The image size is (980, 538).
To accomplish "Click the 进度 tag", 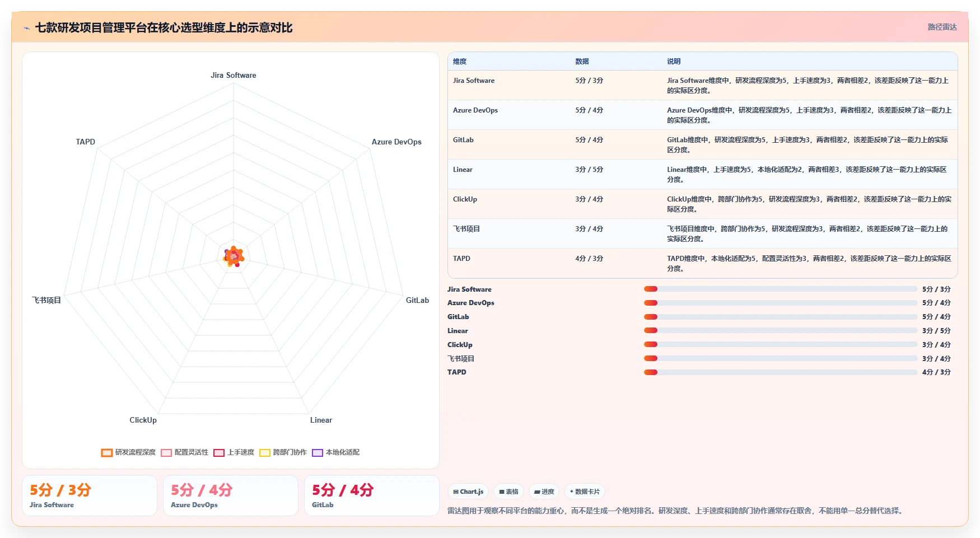I will coord(544,492).
